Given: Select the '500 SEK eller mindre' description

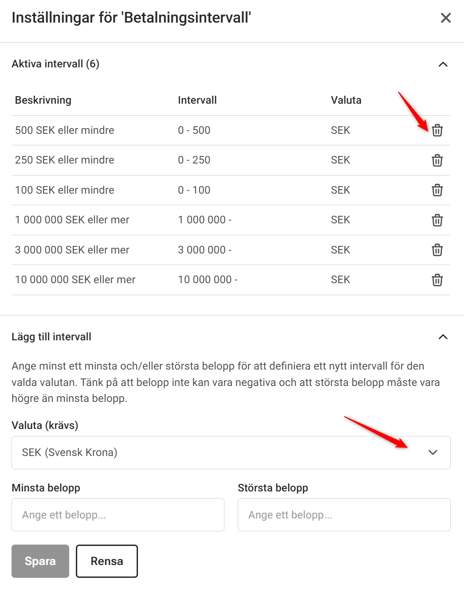Looking at the screenshot, I should tap(65, 130).
